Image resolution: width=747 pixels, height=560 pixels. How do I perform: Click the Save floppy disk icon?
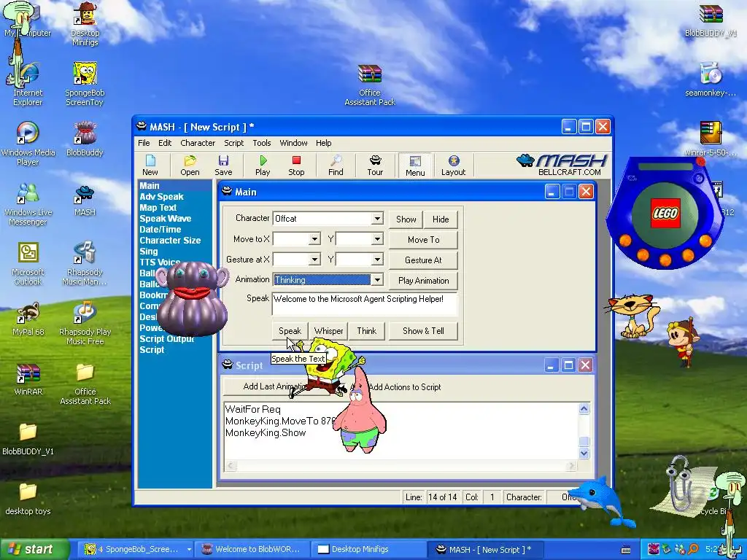coord(223,166)
